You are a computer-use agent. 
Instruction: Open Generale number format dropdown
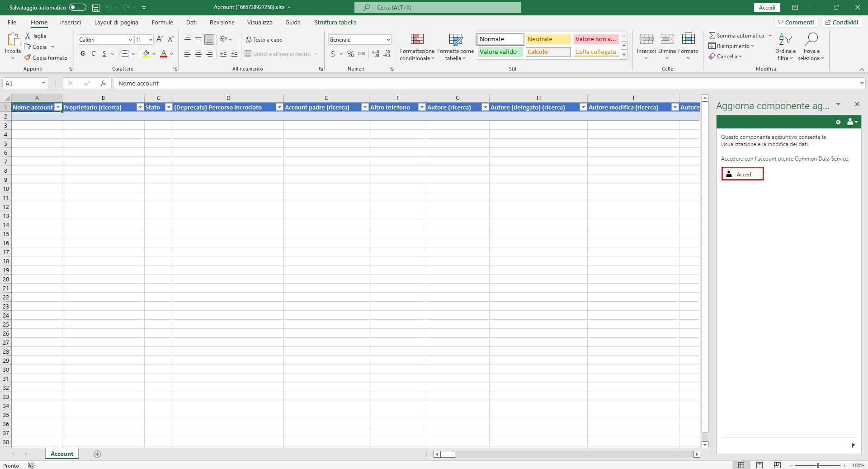[x=388, y=40]
